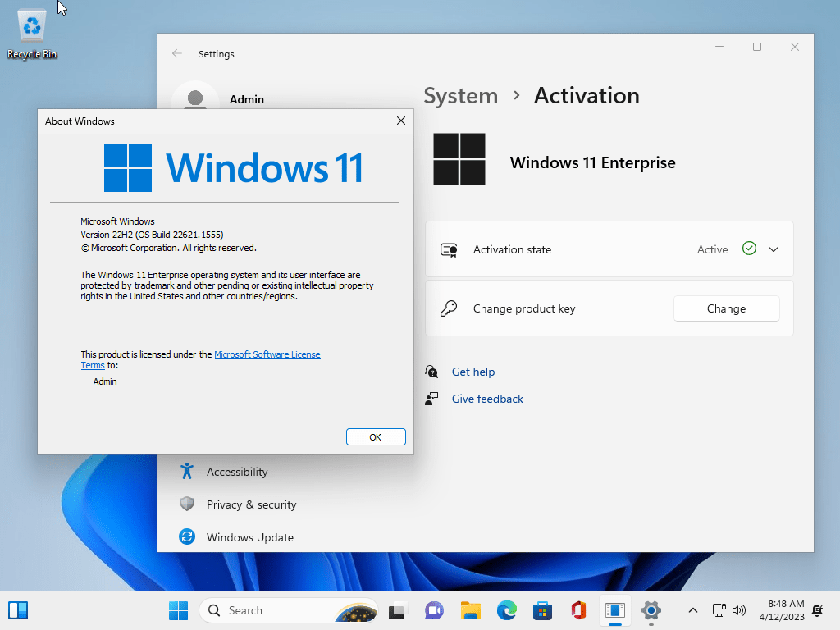Screen dimensions: 840x630
Task: Click the Microsoft Corporation copyright line
Action: click(x=169, y=248)
